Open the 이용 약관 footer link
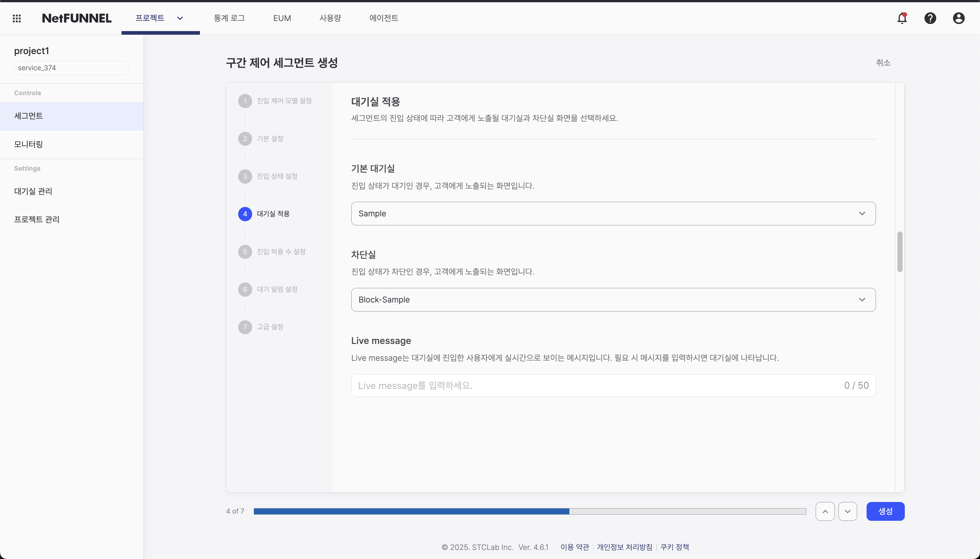The height and width of the screenshot is (559, 980). (575, 547)
